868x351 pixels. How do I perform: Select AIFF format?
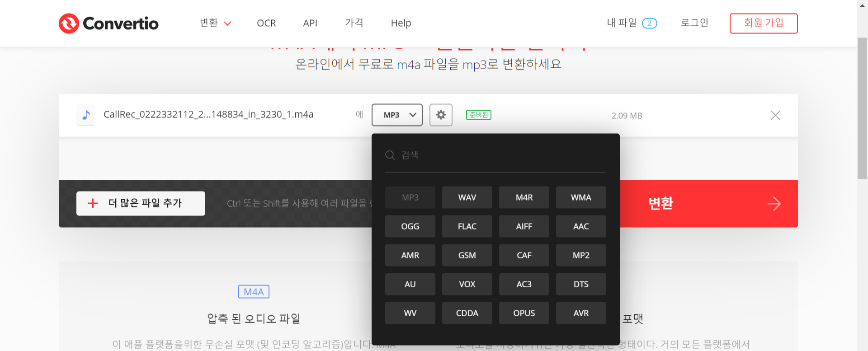[x=524, y=226]
